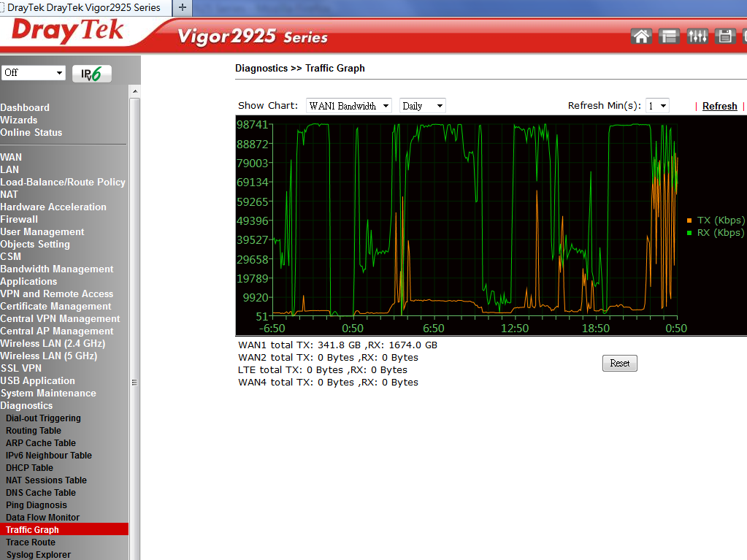Select the DrayTek Vigor2925 Series browser tab
This screenshot has height=560, width=747.
(x=85, y=7)
